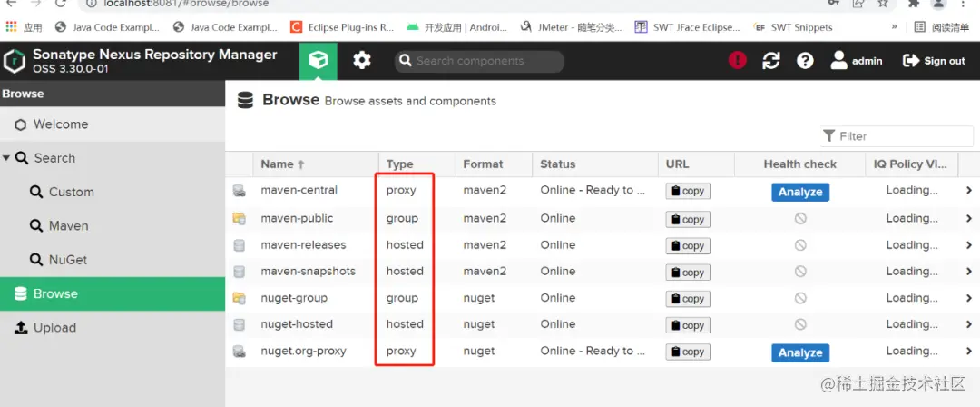Expand maven-central row chevron
This screenshot has width=980, height=407.
(x=969, y=191)
